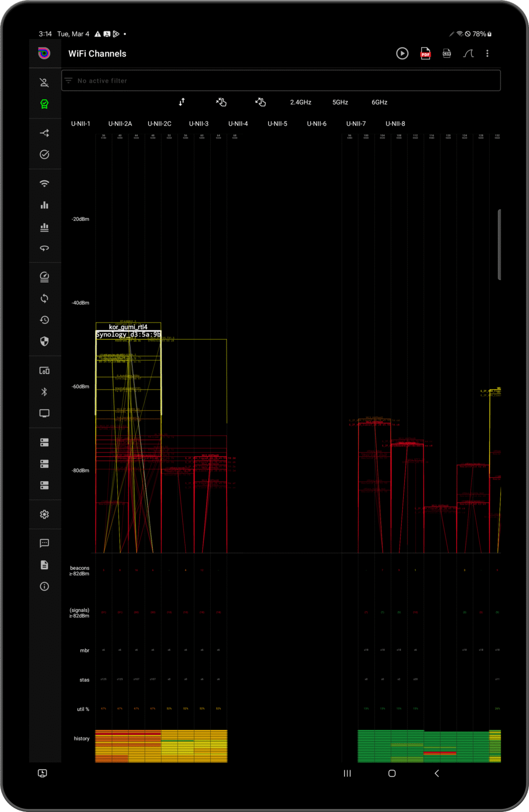Open the history clock icon
The image size is (529, 812).
[x=44, y=320]
